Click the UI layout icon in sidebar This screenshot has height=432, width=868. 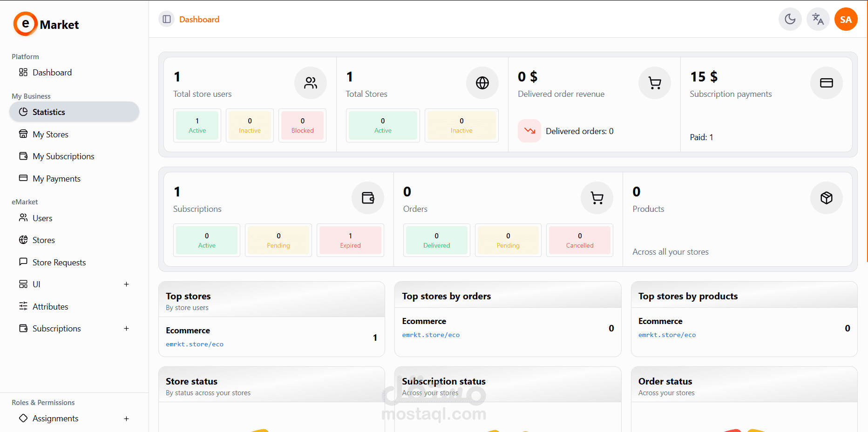[x=23, y=284]
